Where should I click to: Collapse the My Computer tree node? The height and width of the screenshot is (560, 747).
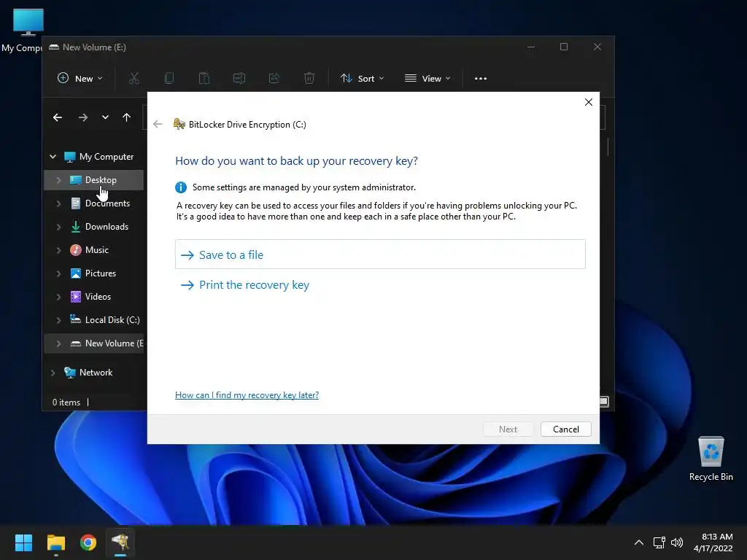coord(53,157)
